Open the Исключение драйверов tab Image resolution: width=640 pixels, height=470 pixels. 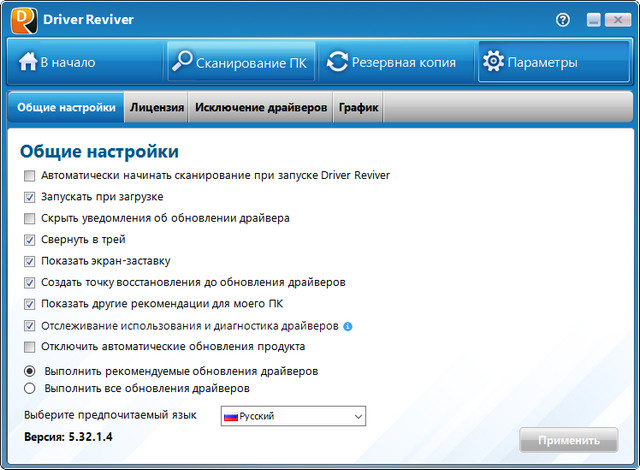[x=261, y=108]
